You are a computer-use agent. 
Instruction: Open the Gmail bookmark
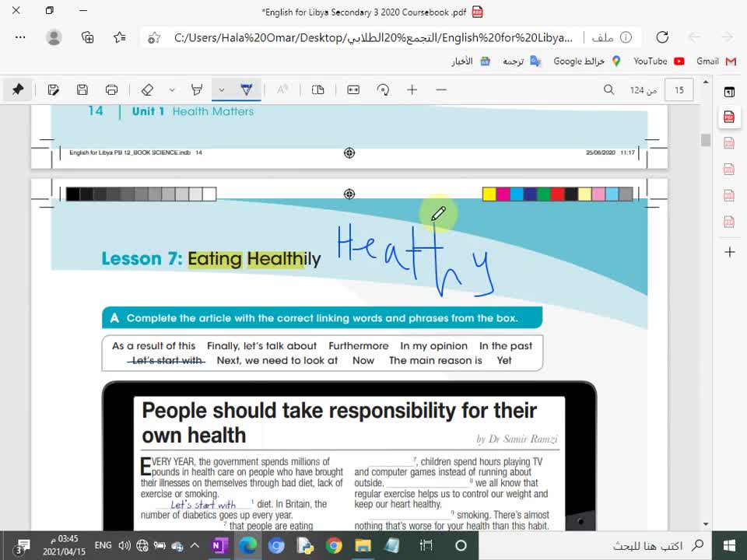[715, 61]
